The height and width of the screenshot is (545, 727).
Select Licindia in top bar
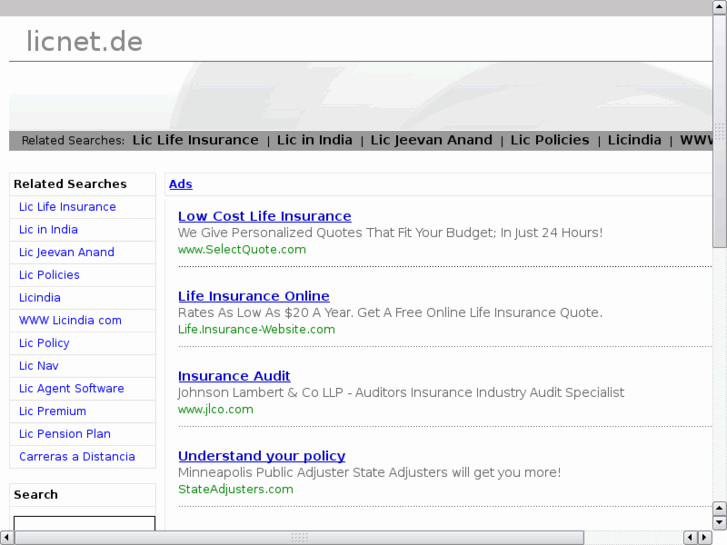pos(634,140)
